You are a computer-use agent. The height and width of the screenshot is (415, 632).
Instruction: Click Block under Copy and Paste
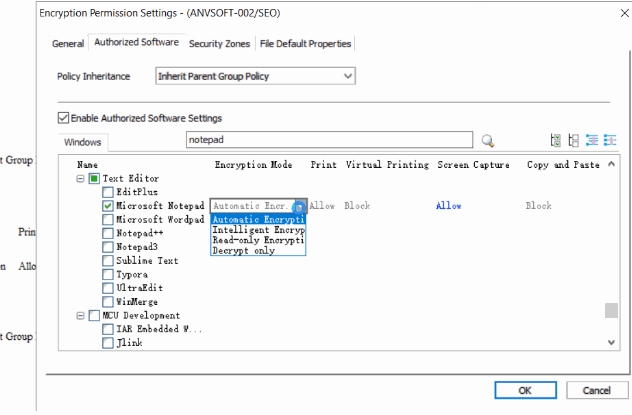[x=538, y=206]
